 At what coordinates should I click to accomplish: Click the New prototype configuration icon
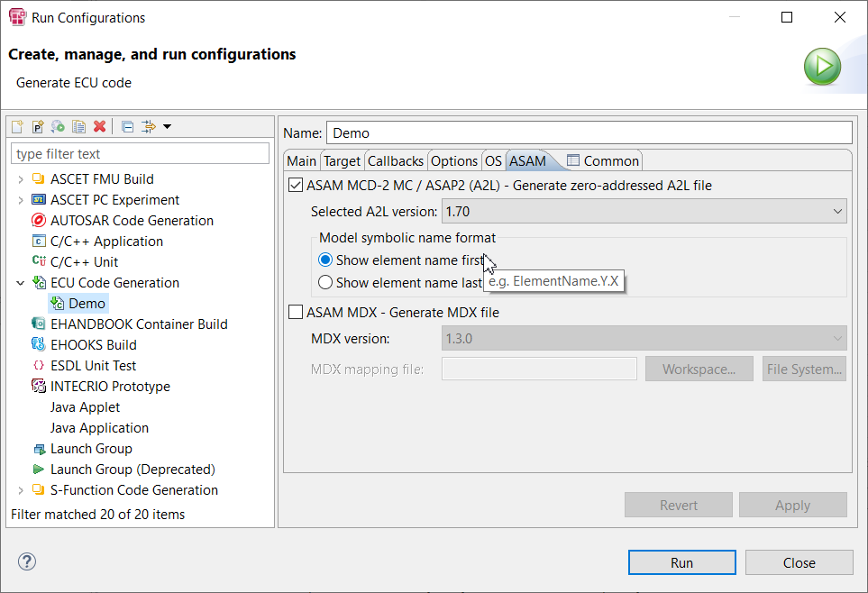coord(38,127)
